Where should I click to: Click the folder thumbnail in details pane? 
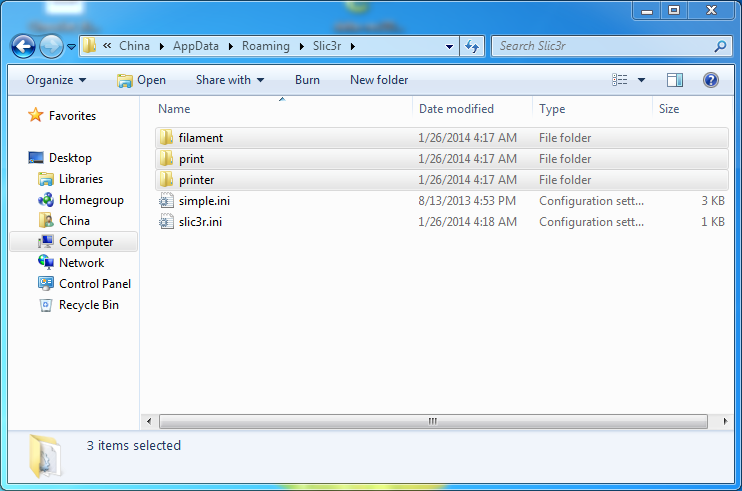click(x=45, y=456)
